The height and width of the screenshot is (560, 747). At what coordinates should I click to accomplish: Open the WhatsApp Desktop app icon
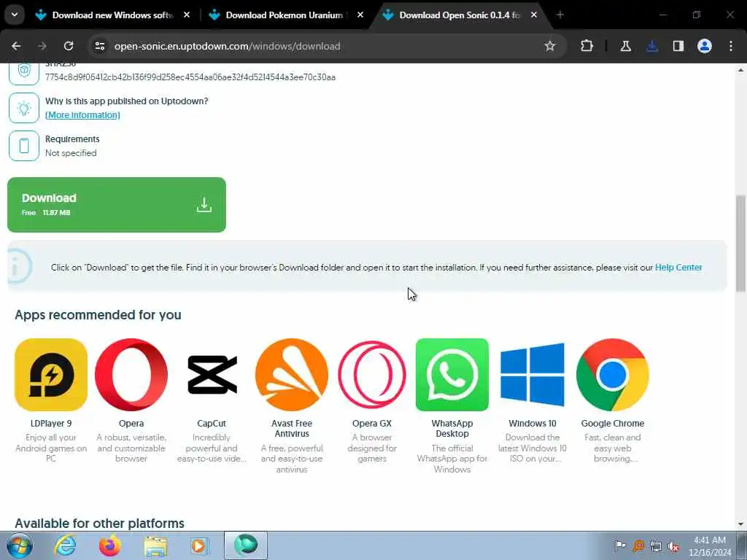[x=452, y=375]
